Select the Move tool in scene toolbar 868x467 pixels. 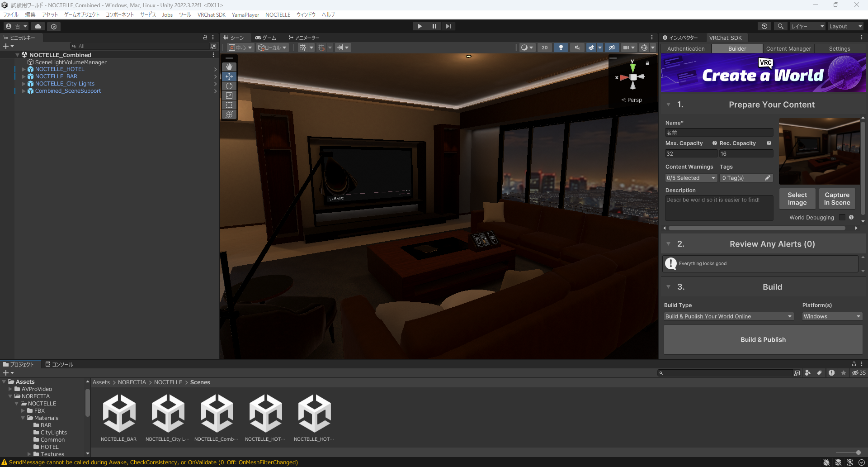tap(229, 76)
